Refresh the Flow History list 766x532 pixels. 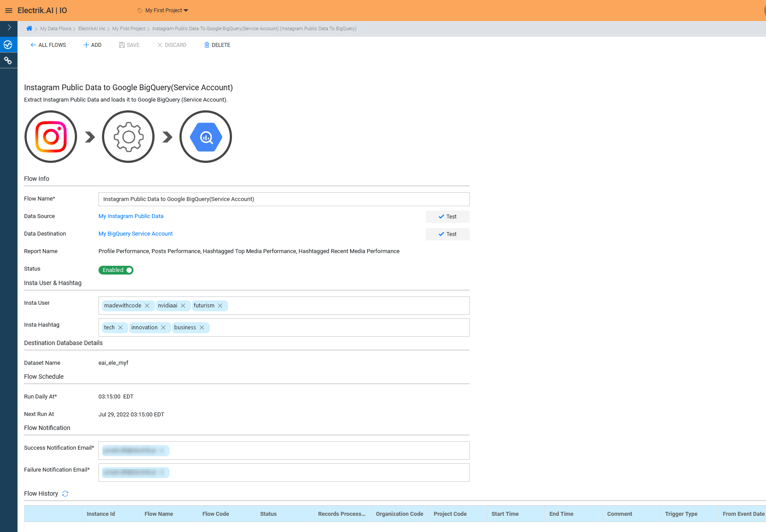click(x=65, y=493)
